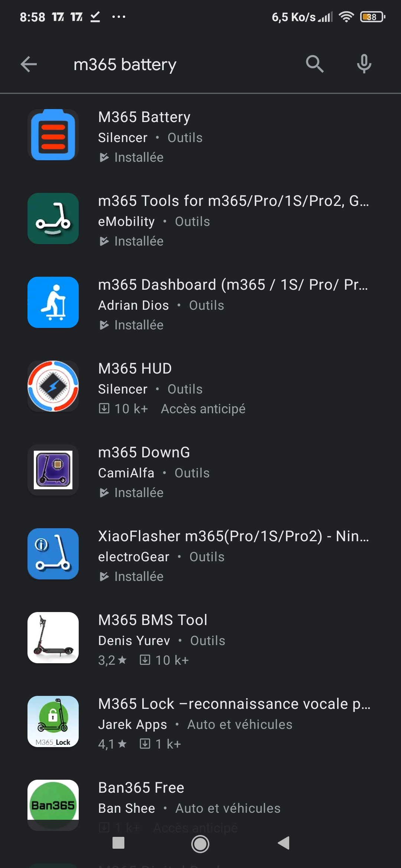Image resolution: width=401 pixels, height=868 pixels.
Task: Open M365 Lock reconnaissance vocale result
Action: point(234,704)
